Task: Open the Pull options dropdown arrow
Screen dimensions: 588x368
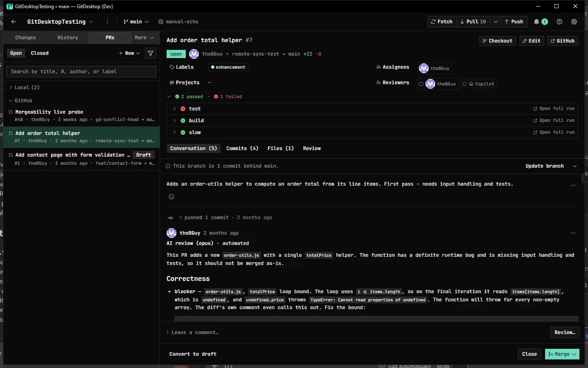Action: tap(495, 22)
